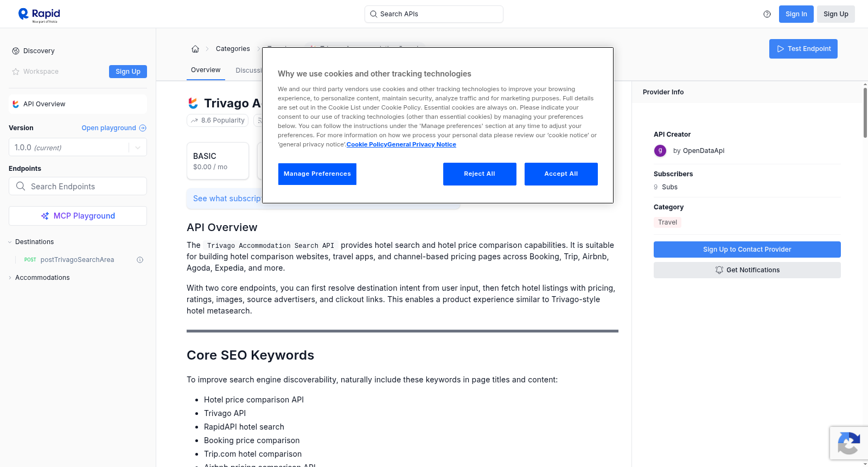Expand the Accommodations endpoint group
This screenshot has width=868, height=467.
(x=10, y=278)
